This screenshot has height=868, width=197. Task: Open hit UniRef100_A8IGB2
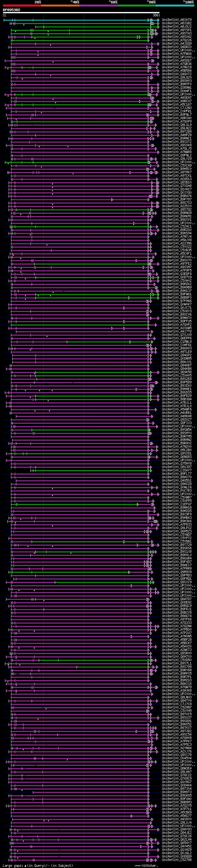pos(177,23)
